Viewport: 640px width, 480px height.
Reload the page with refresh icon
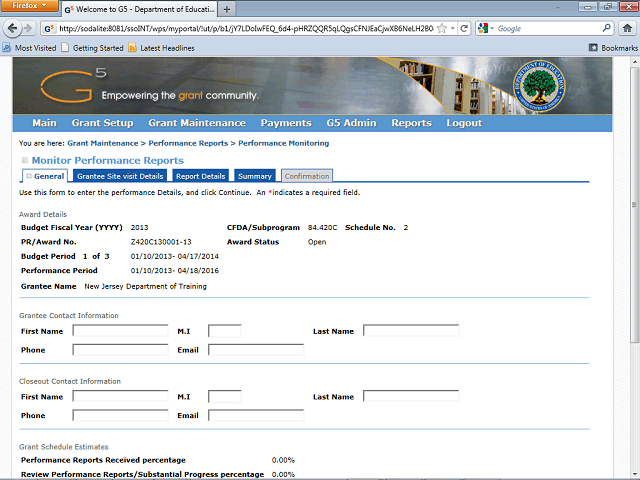tap(464, 28)
